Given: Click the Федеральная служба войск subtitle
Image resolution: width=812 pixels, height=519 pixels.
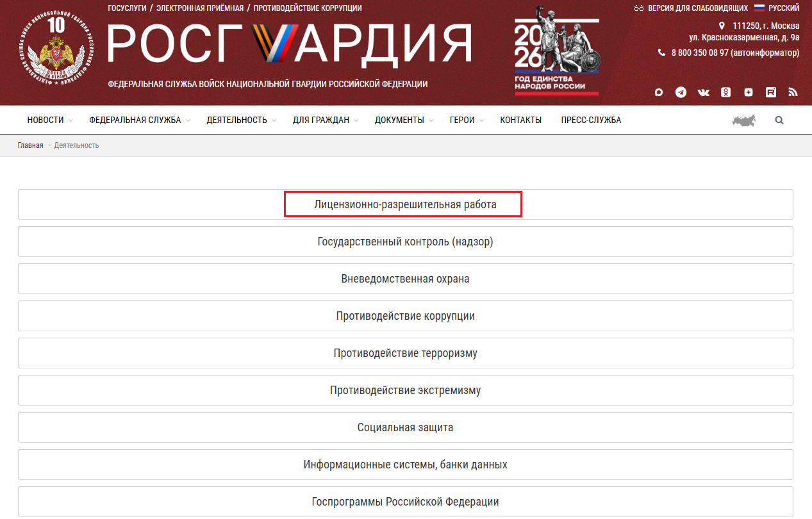Looking at the screenshot, I should coord(268,84).
